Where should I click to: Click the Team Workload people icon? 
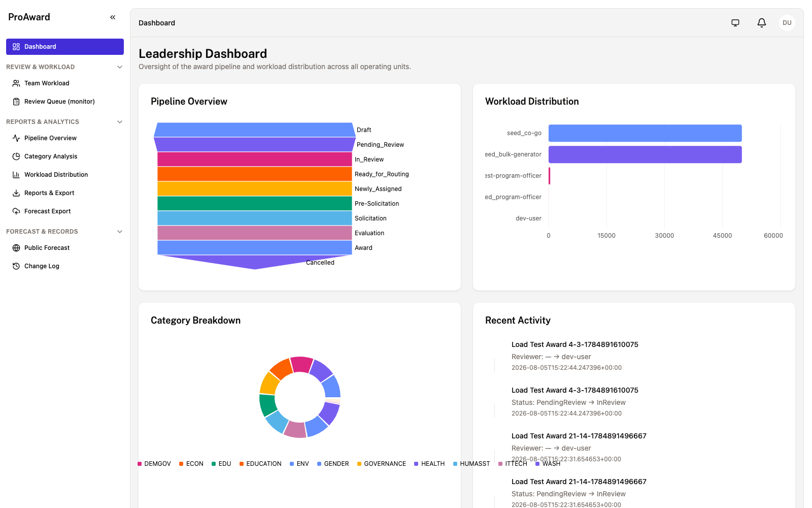[16, 83]
